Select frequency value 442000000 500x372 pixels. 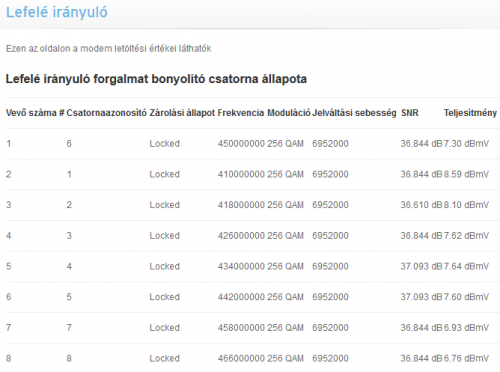241,297
